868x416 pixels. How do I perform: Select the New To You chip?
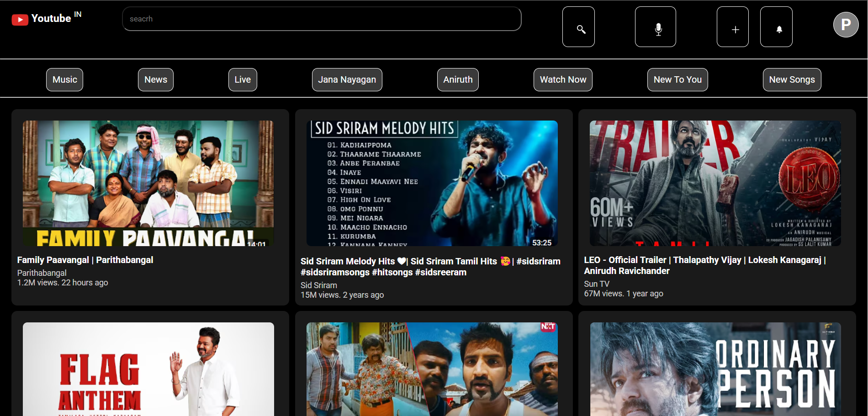(677, 80)
